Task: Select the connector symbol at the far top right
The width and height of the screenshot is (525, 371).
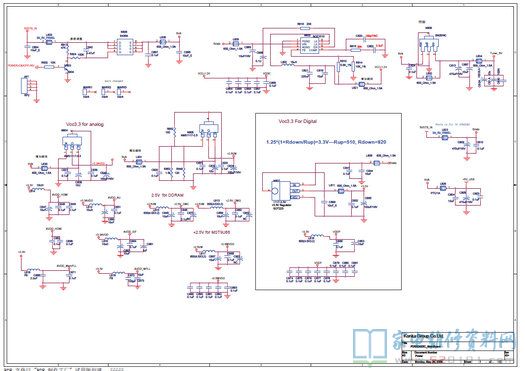Action: click(493, 80)
